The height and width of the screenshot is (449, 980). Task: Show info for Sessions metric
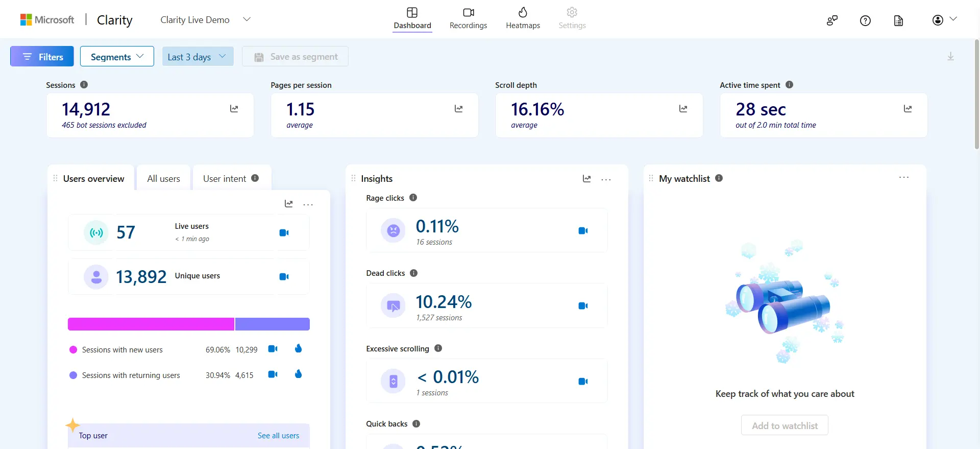(84, 85)
